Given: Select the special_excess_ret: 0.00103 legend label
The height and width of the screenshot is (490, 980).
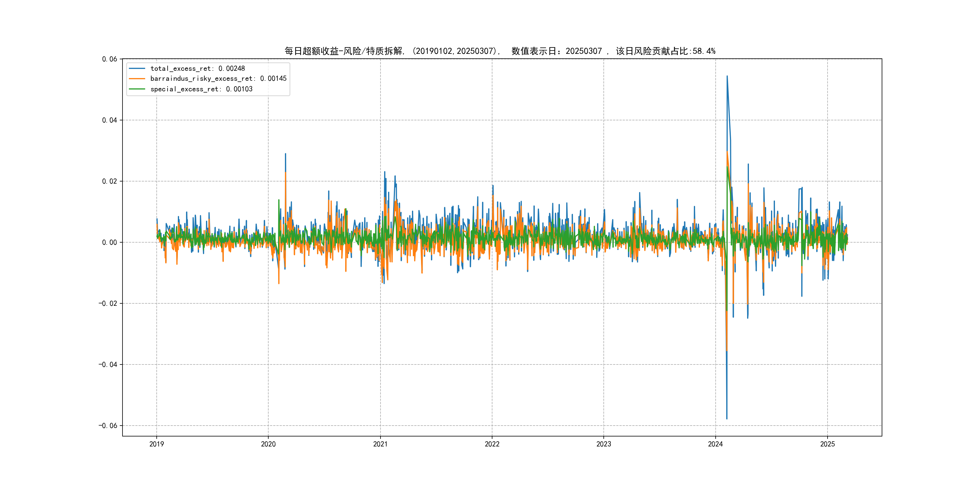Looking at the screenshot, I should pos(201,89).
